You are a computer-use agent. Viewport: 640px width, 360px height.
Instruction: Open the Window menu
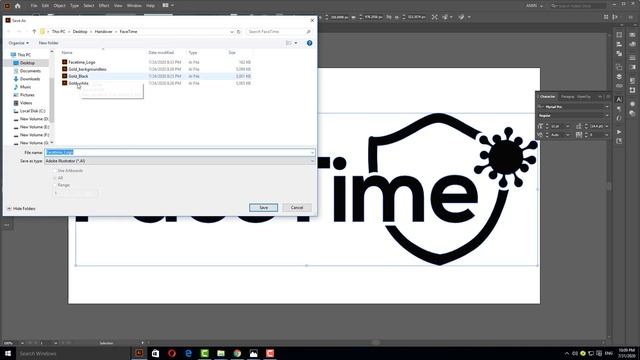coord(134,6)
